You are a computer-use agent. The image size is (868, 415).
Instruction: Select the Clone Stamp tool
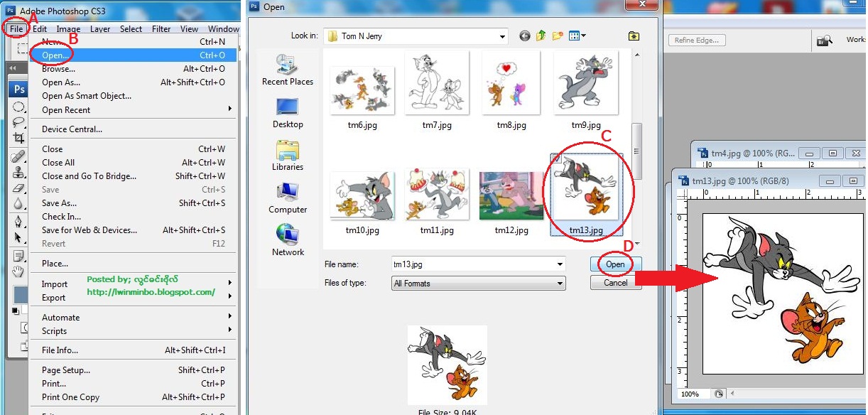click(18, 173)
